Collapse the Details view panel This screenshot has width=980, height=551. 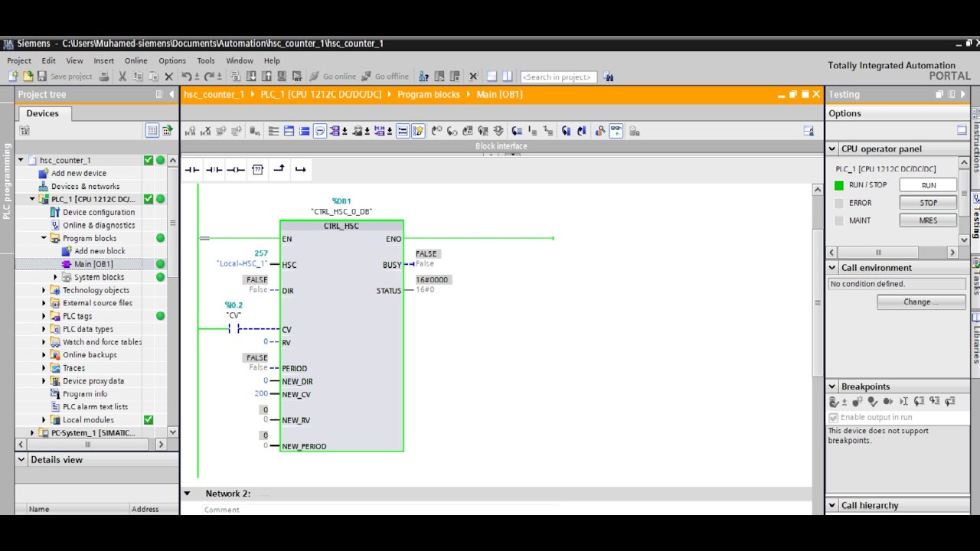[x=21, y=460]
